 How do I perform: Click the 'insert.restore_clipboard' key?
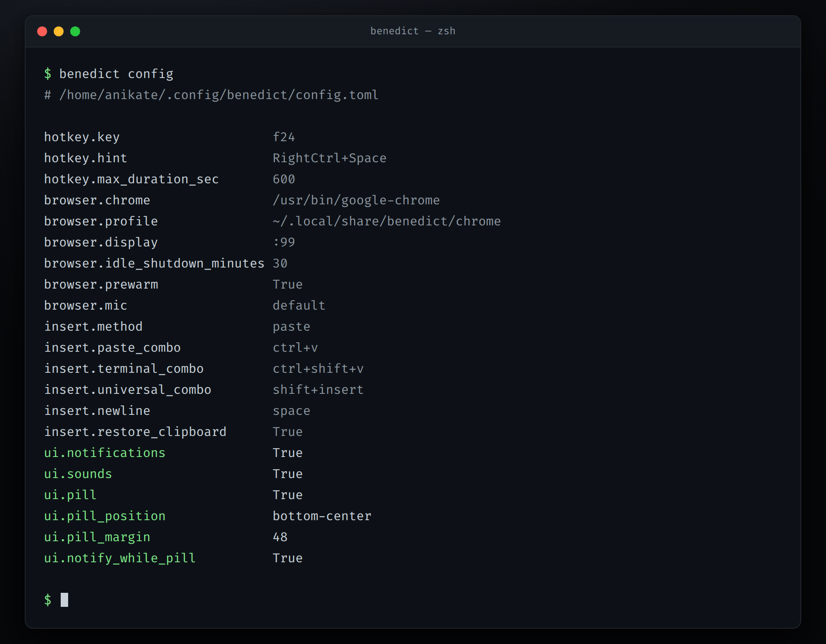point(135,432)
